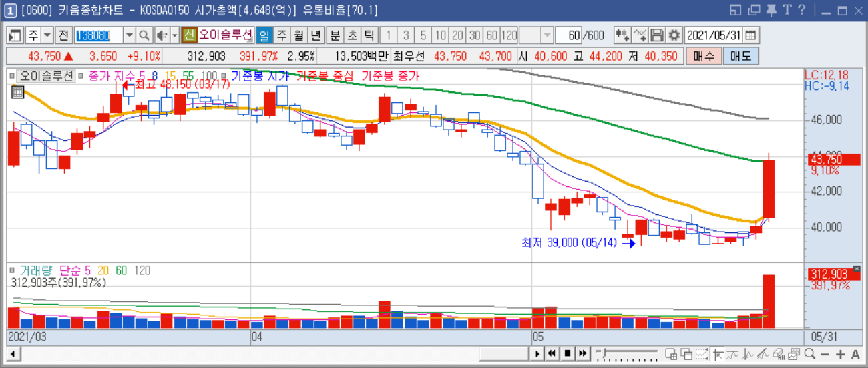Click the fast-forward playback button
The height and width of the screenshot is (368, 868).
[582, 353]
